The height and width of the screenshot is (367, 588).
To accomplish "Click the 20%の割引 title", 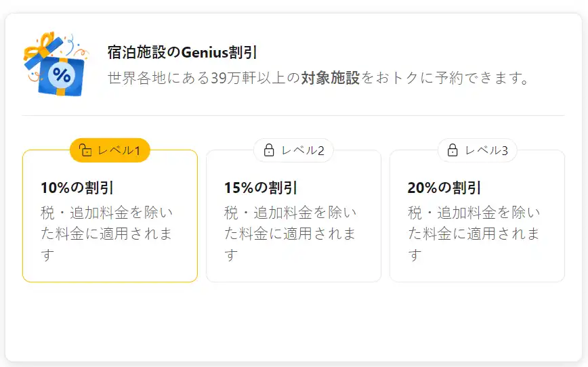I will tap(444, 188).
